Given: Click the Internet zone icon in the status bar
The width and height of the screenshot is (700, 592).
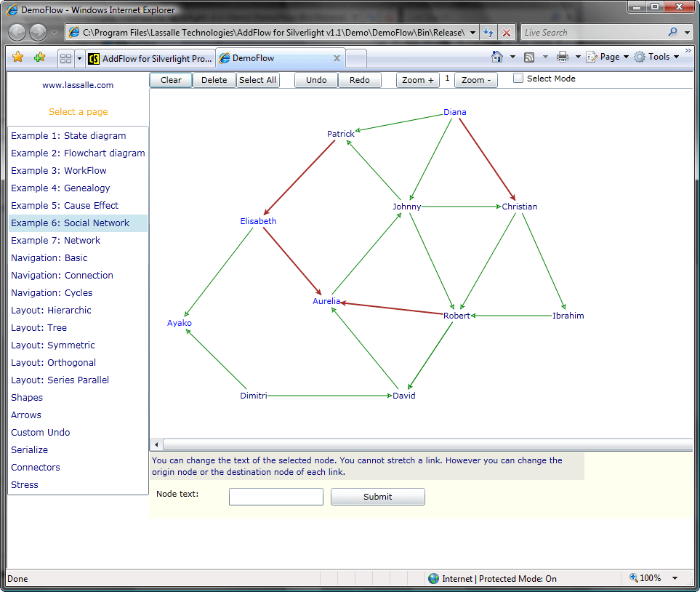Looking at the screenshot, I should [435, 578].
